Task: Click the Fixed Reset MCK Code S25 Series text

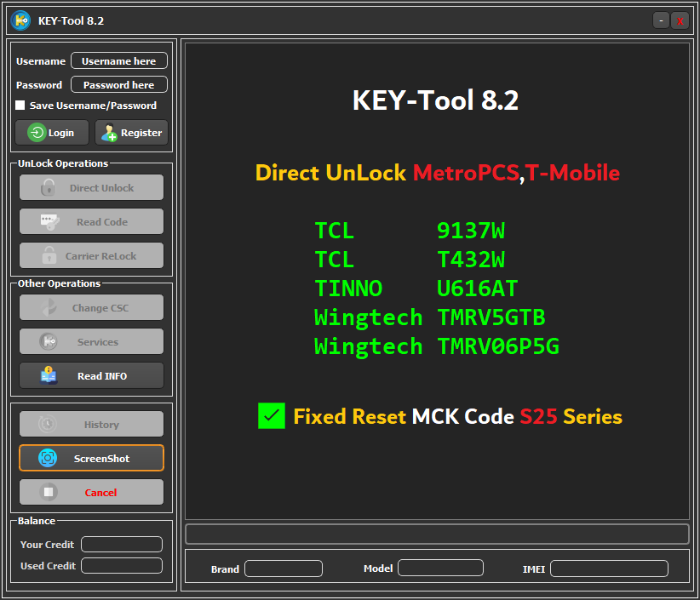Action: (457, 417)
